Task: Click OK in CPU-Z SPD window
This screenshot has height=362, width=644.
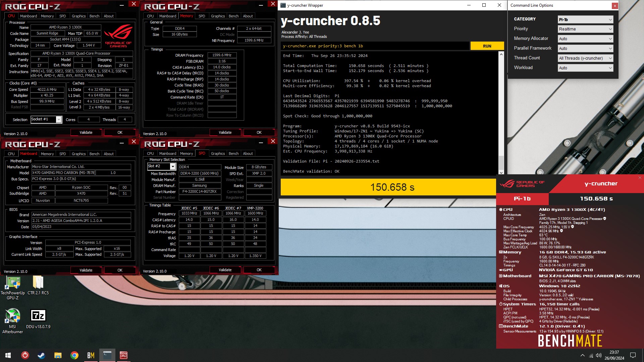Action: click(259, 270)
